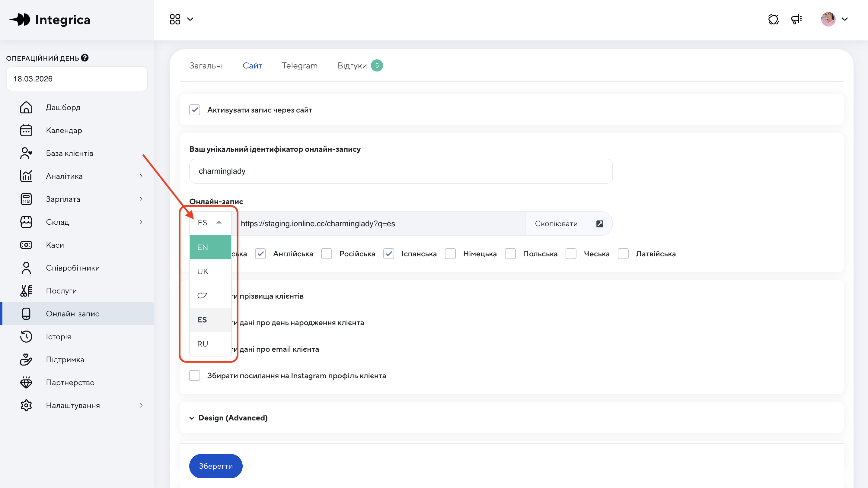Open the apps grid menu icon
Screen dimensions: 868x488
click(x=175, y=19)
